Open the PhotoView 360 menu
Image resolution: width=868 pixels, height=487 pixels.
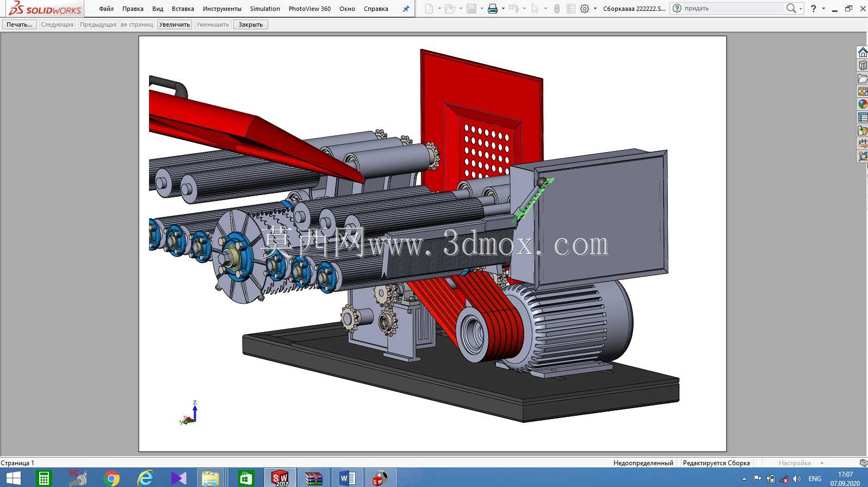coord(309,9)
